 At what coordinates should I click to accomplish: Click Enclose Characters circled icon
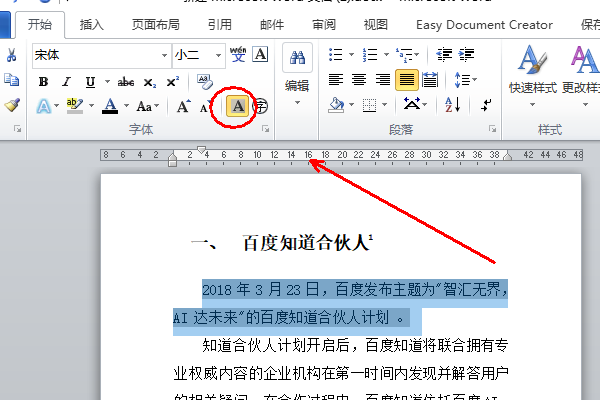point(261,106)
